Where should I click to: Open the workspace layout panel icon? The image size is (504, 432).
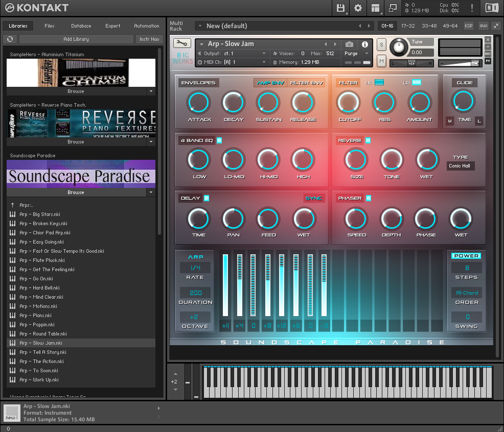pyautogui.click(x=375, y=8)
